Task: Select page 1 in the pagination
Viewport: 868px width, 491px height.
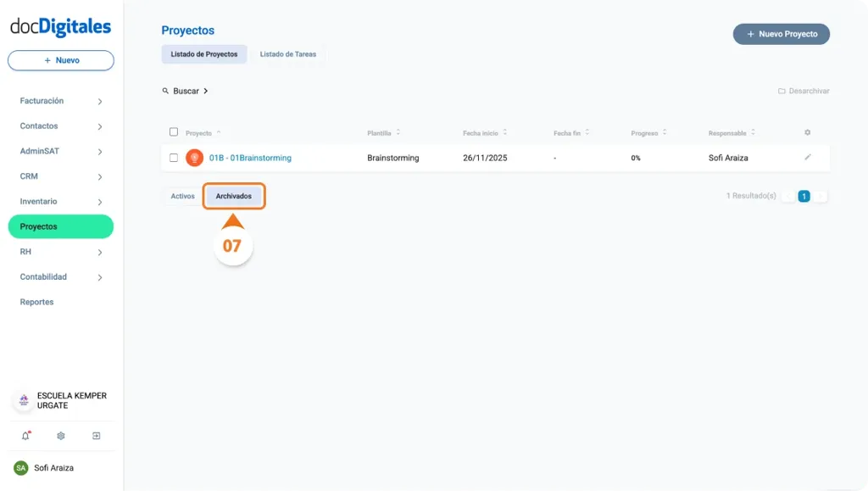Action: pos(803,196)
